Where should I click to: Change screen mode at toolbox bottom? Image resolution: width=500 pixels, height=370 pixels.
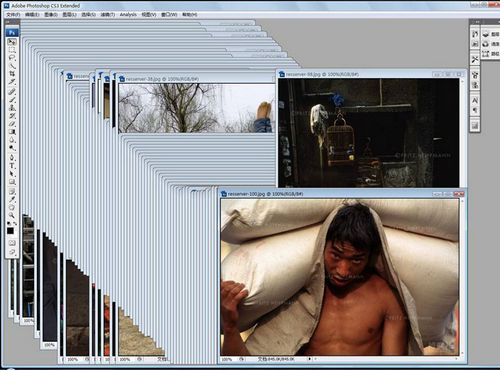(x=12, y=252)
